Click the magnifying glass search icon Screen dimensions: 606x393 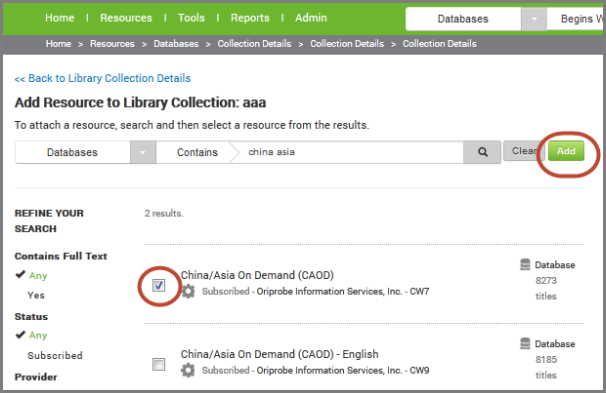coord(482,152)
